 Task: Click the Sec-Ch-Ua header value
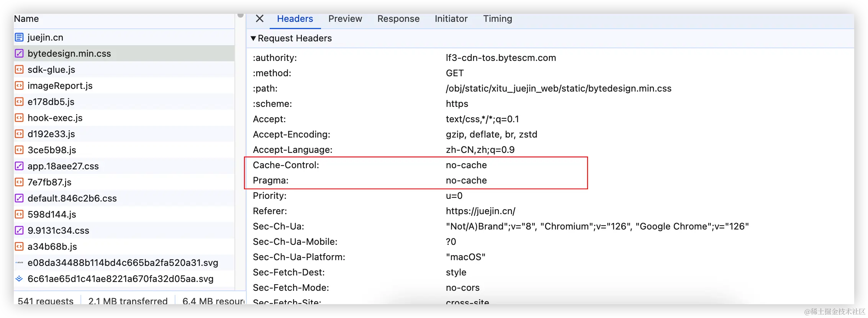coord(597,226)
